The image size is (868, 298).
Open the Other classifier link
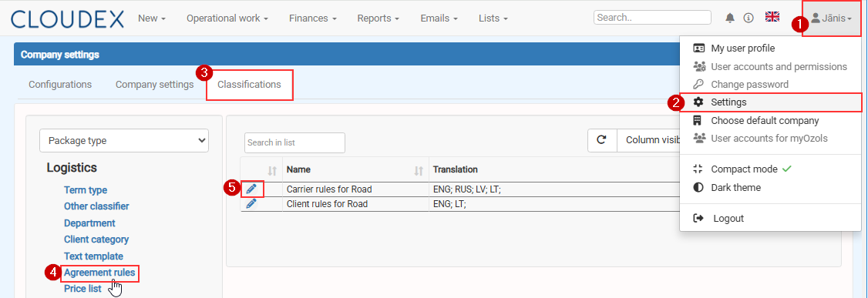[x=96, y=206]
